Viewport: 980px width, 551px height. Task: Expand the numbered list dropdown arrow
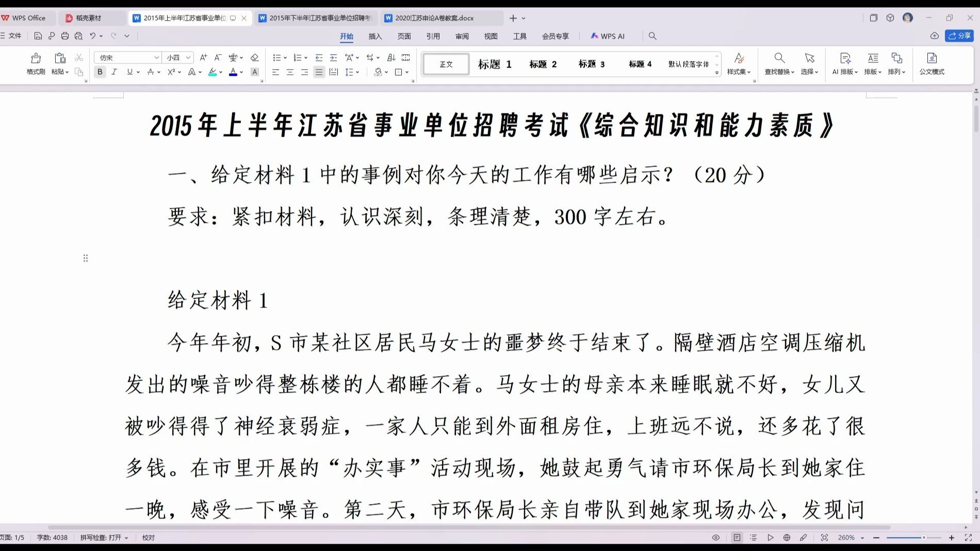pyautogui.click(x=306, y=58)
